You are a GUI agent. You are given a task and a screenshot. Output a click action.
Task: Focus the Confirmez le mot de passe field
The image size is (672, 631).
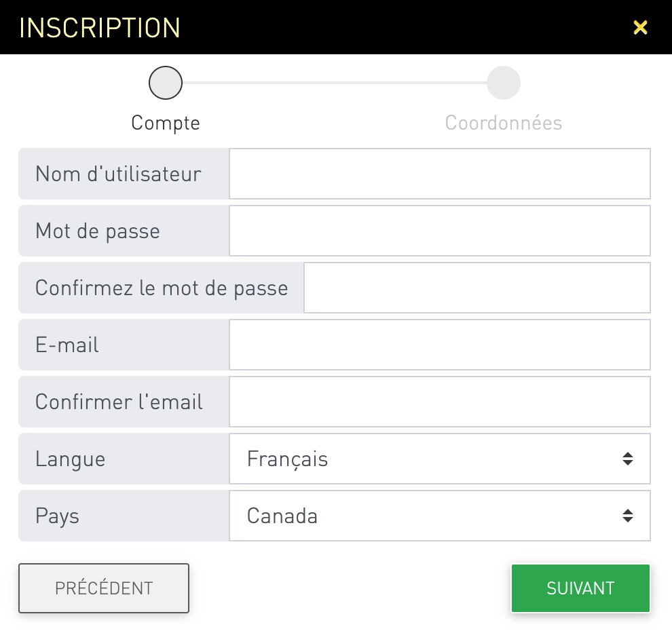pyautogui.click(x=477, y=288)
